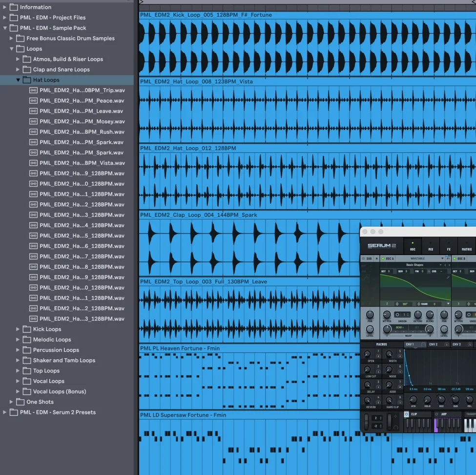The image size is (476, 475).
Task: Expand the Information folder
Action: pyautogui.click(x=4, y=7)
